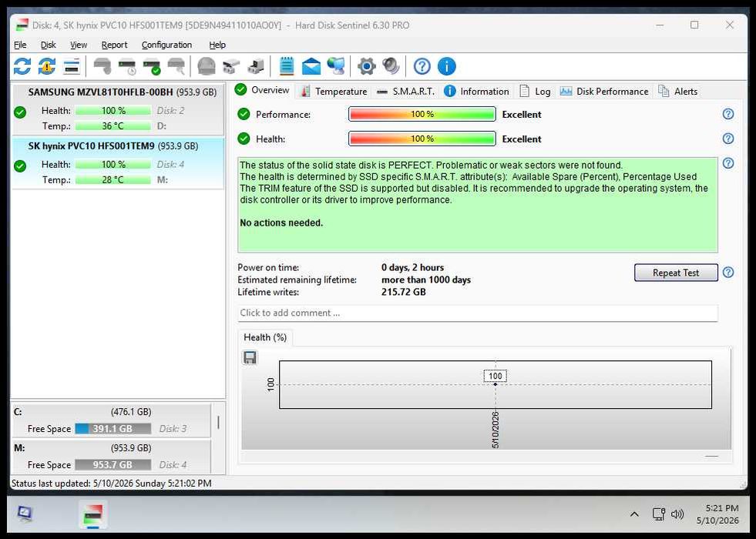Click the network icon in system tray

tap(658, 514)
